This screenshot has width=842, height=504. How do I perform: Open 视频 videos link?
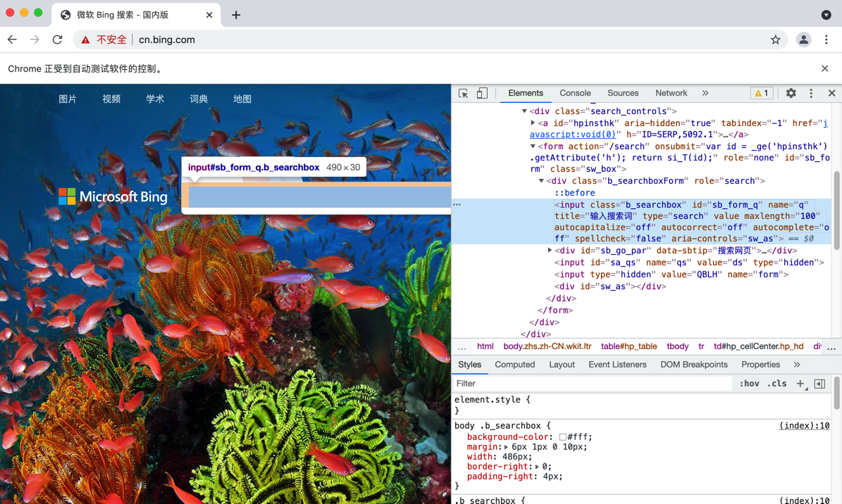click(111, 99)
